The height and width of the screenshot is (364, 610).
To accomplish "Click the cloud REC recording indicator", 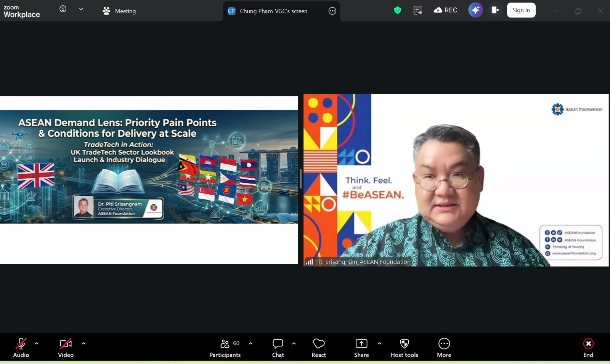I will [445, 10].
